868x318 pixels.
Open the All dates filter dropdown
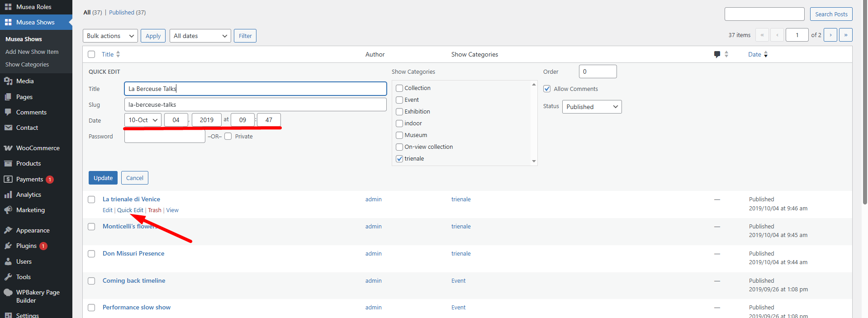[x=200, y=36]
